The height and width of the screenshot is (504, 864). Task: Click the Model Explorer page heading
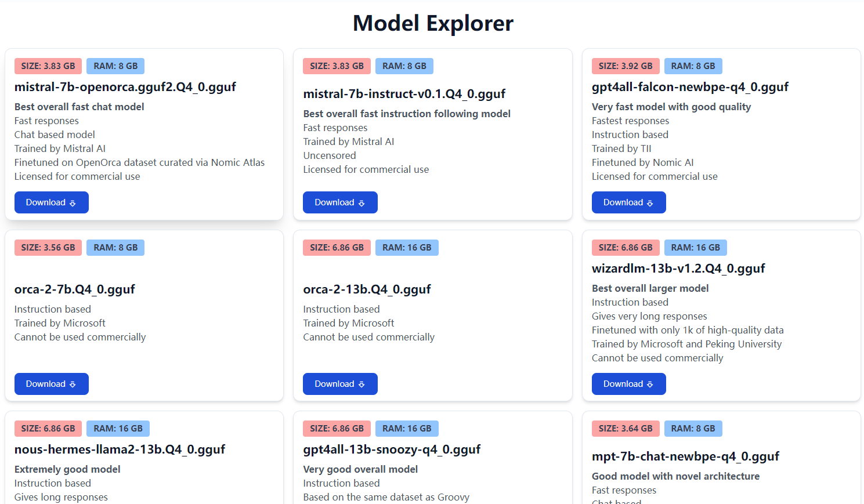click(x=433, y=23)
